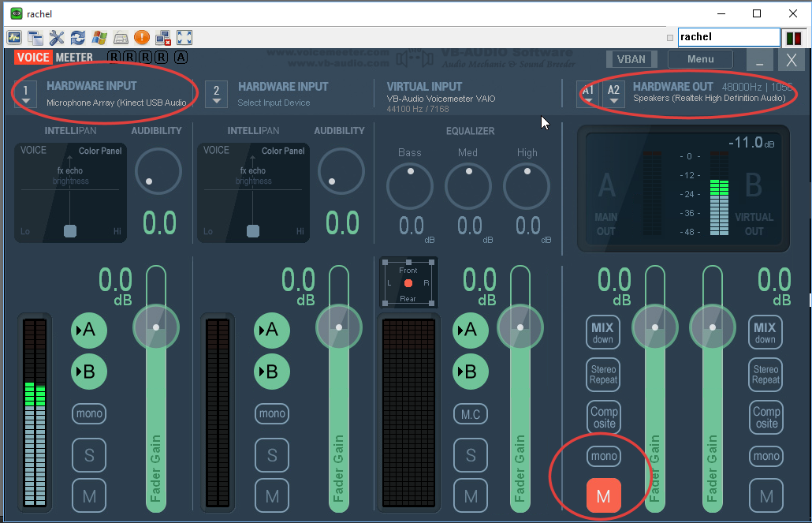Click the orange exclamation alert icon
The width and height of the screenshot is (812, 523).
point(141,37)
